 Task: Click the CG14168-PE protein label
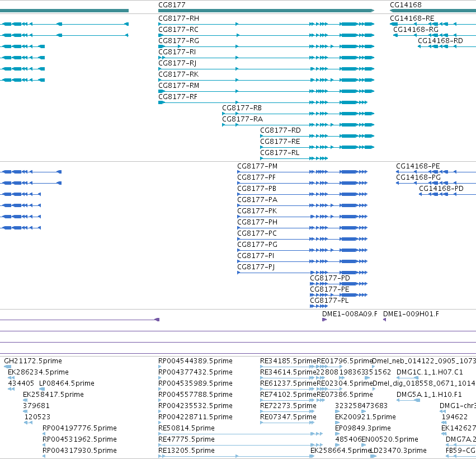[x=418, y=166]
